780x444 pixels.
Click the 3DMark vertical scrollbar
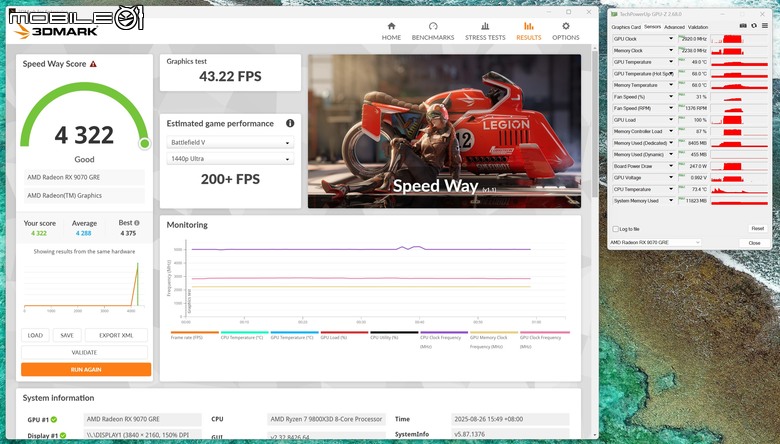(x=594, y=124)
